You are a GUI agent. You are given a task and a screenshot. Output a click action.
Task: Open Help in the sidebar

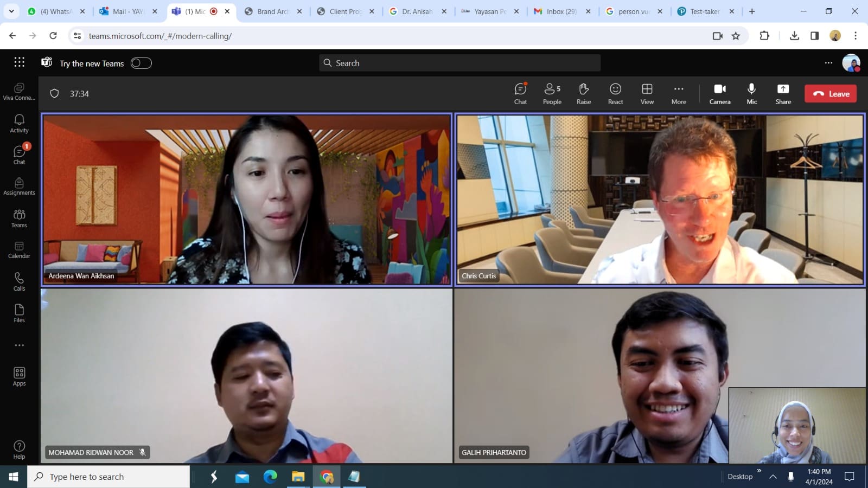(19, 450)
